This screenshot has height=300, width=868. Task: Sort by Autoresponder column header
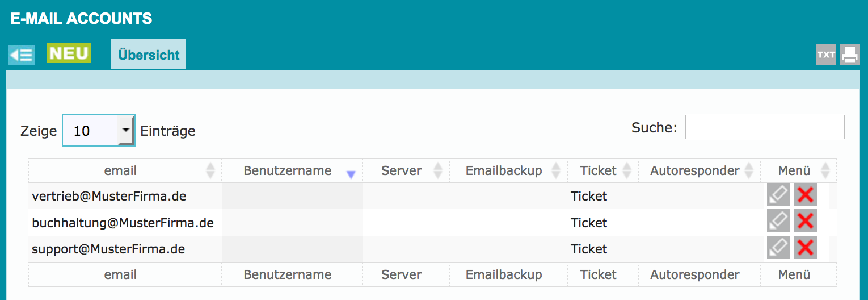(694, 170)
